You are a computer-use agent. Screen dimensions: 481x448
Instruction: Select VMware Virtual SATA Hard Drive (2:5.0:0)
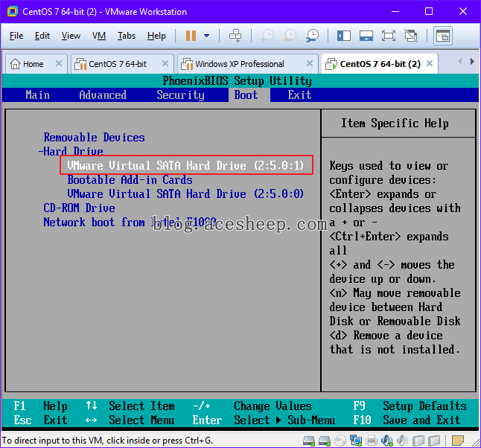185,193
